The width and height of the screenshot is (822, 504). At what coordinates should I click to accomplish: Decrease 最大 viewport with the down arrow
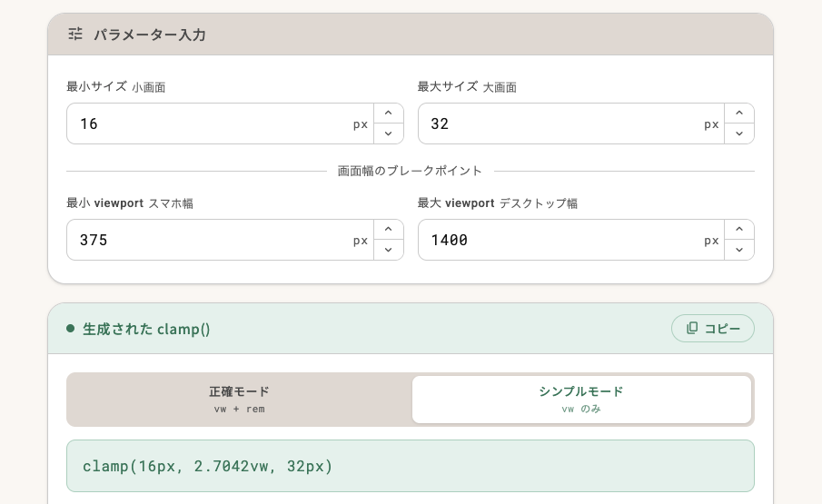pyautogui.click(x=738, y=250)
